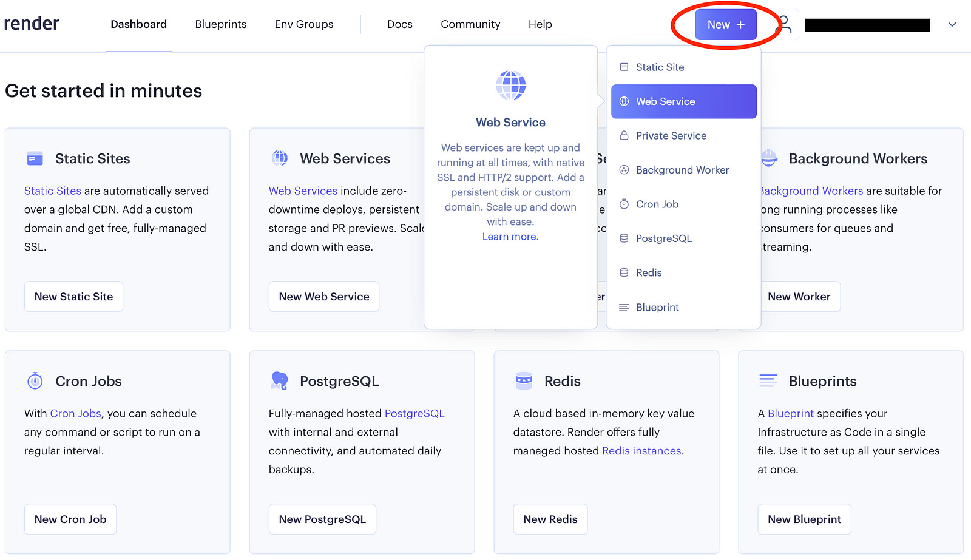The width and height of the screenshot is (971, 560).
Task: Click the New Blueprint button
Action: (804, 519)
